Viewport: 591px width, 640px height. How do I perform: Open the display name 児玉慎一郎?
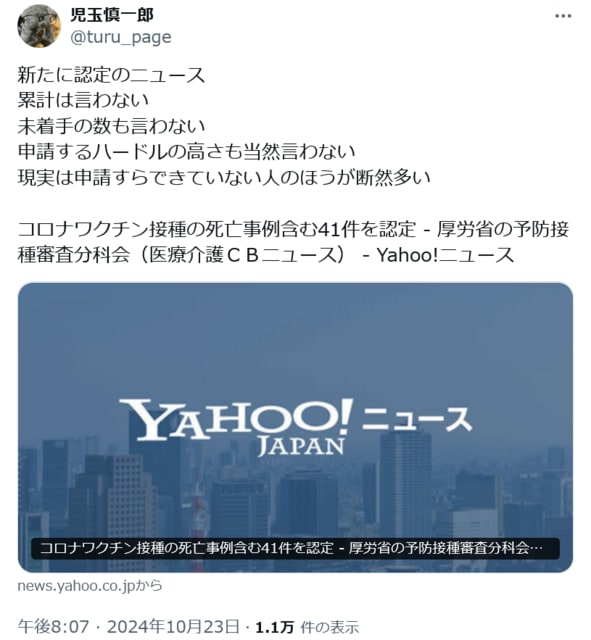pos(112,15)
